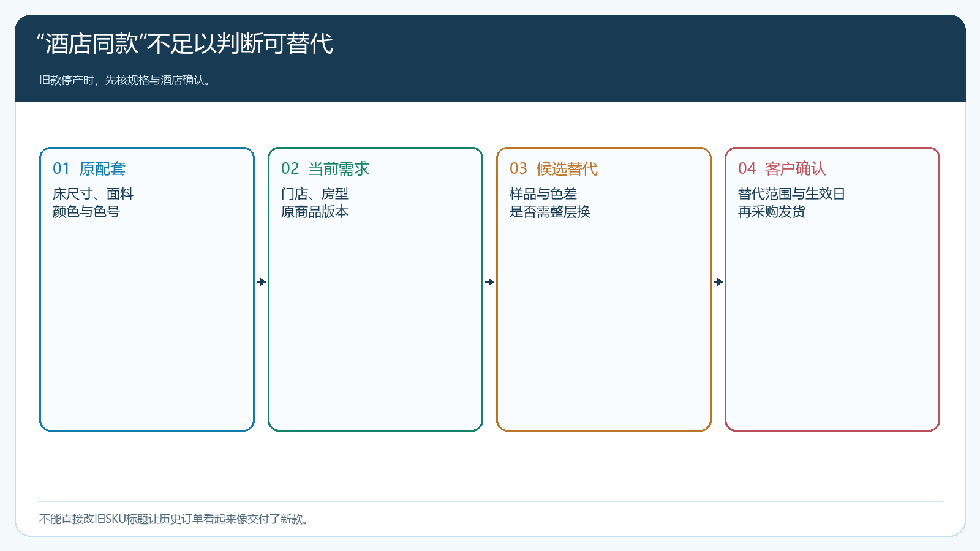Viewport: 980px width, 551px height.
Task: Click the text 颜色与色号
Action: point(86,212)
